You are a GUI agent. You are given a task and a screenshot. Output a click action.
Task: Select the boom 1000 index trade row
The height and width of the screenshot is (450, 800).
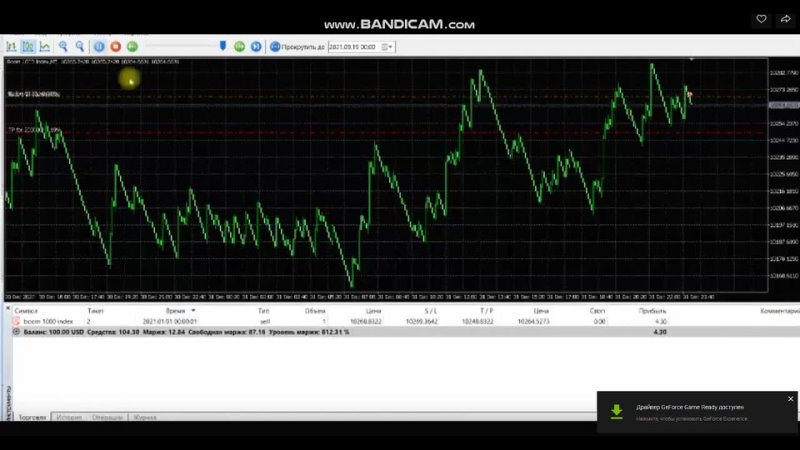[x=406, y=321]
